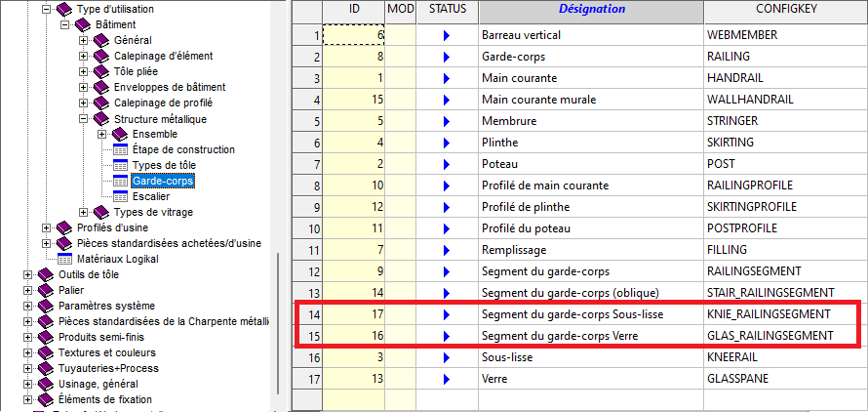Click the status arrow in Poteau row
The height and width of the screenshot is (412, 868).
coord(447,165)
